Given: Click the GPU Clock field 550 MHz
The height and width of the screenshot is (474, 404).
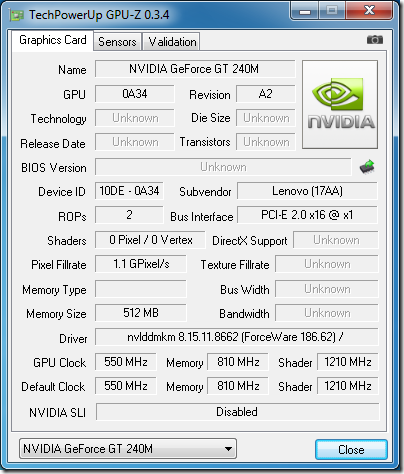Looking at the screenshot, I should tap(126, 362).
